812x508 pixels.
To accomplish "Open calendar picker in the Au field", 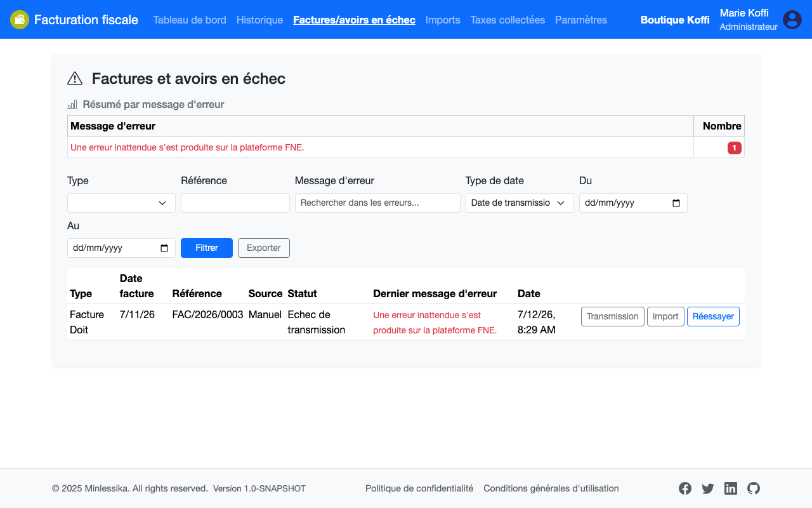I will 164,248.
